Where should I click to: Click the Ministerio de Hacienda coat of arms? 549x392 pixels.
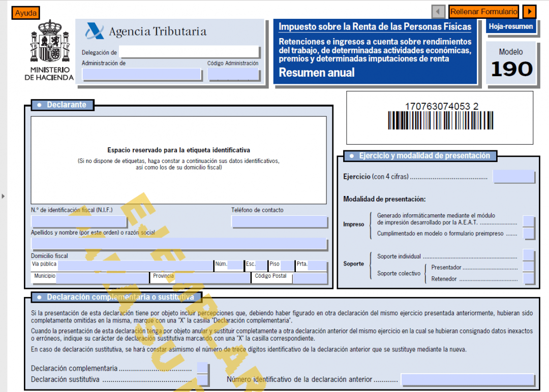pos(49,43)
